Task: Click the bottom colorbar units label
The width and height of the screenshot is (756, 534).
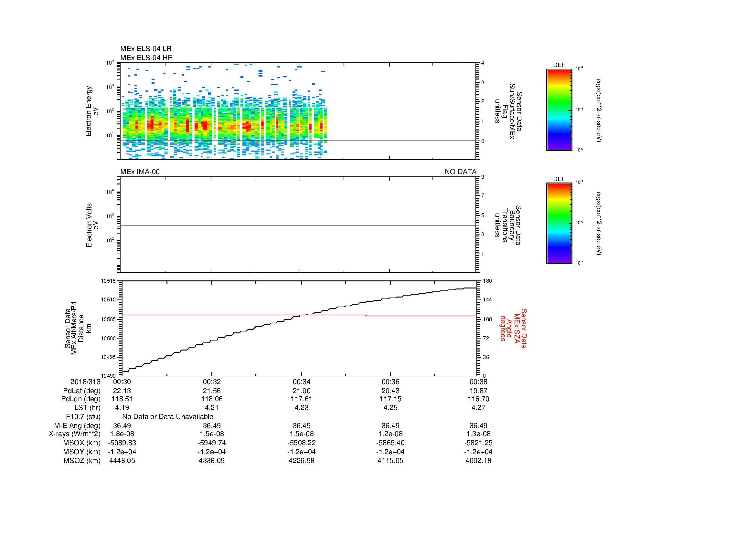Action: (x=599, y=224)
